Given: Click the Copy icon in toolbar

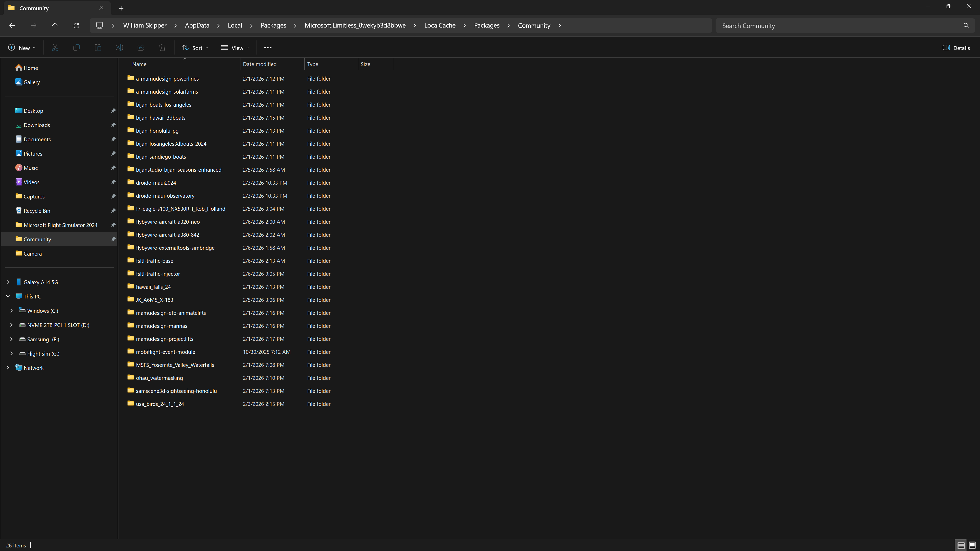Looking at the screenshot, I should [77, 47].
